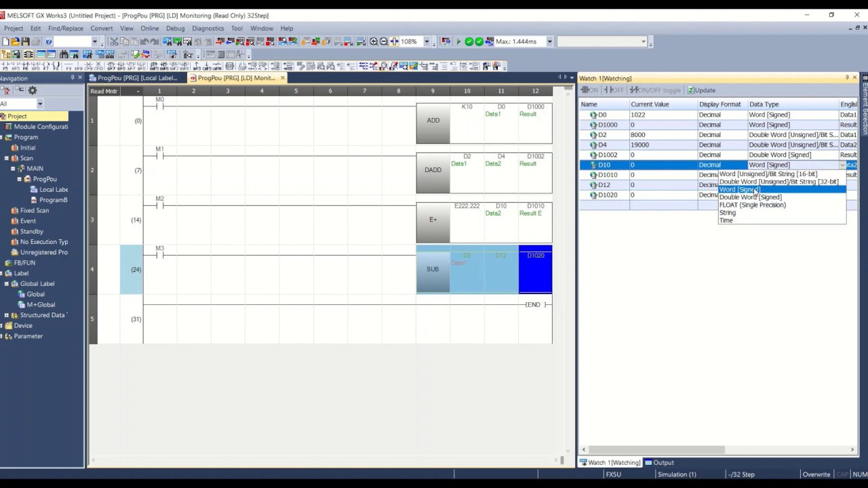Image resolution: width=868 pixels, height=488 pixels.
Task: Click the D0 device icon in watch list
Action: pyautogui.click(x=593, y=115)
